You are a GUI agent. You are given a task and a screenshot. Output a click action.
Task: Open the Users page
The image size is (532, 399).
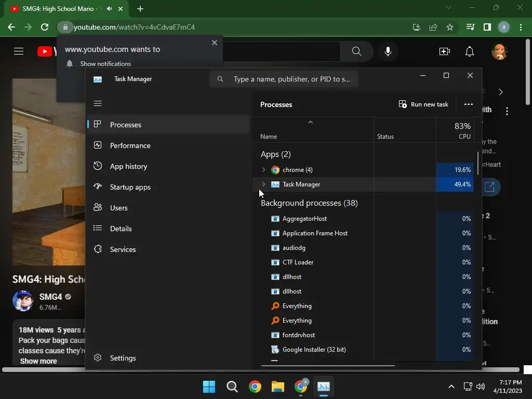click(168, 208)
